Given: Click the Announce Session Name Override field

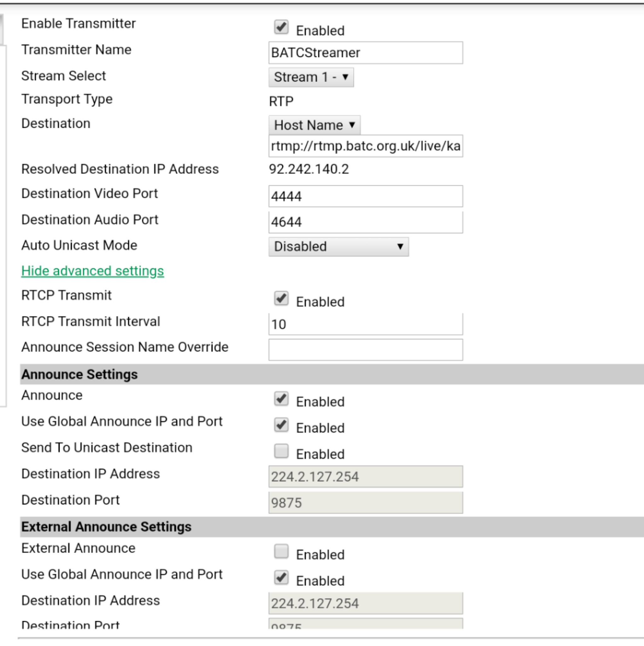Looking at the screenshot, I should point(365,349).
